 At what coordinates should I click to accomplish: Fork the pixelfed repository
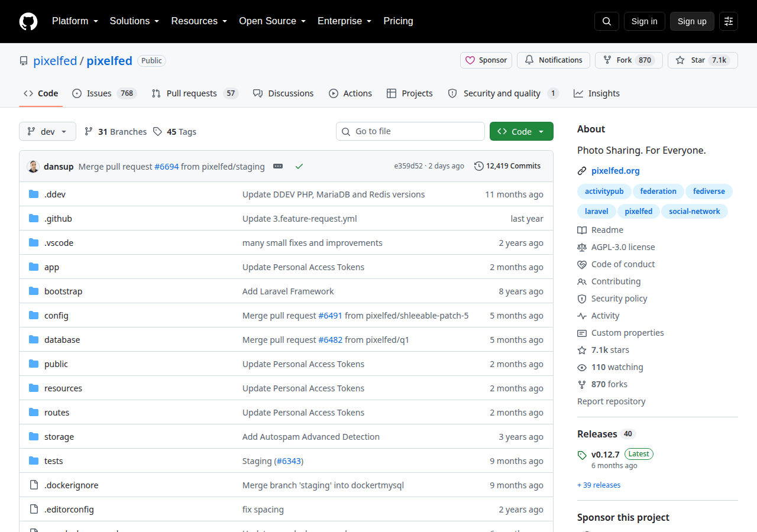click(629, 60)
